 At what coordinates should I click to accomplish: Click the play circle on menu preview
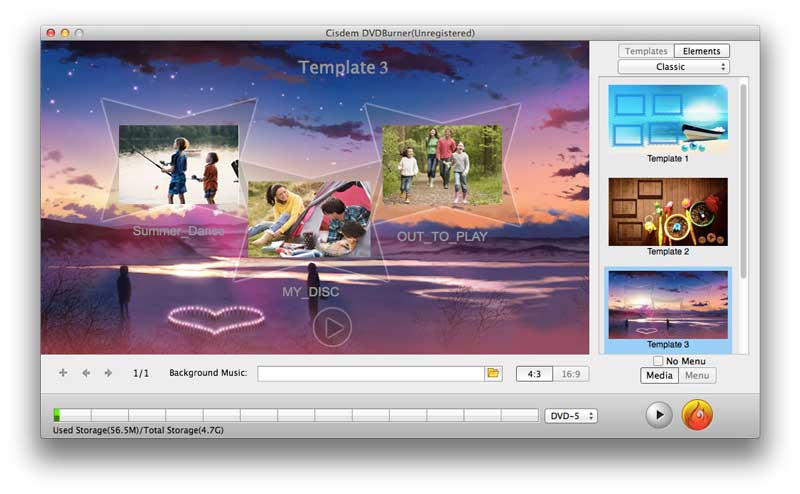[x=332, y=328]
